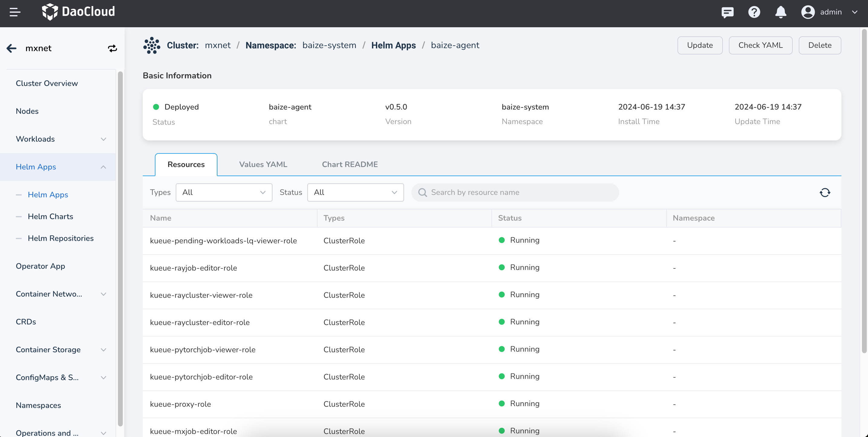868x437 pixels.
Task: Click the back arrow next to mxnet
Action: point(11,48)
